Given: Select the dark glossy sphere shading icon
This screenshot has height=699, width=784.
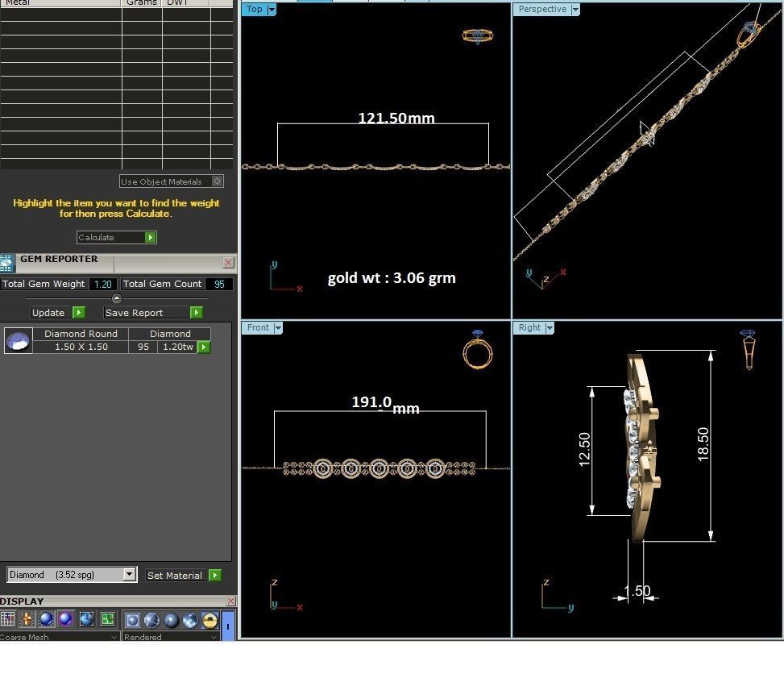Looking at the screenshot, I should (172, 621).
